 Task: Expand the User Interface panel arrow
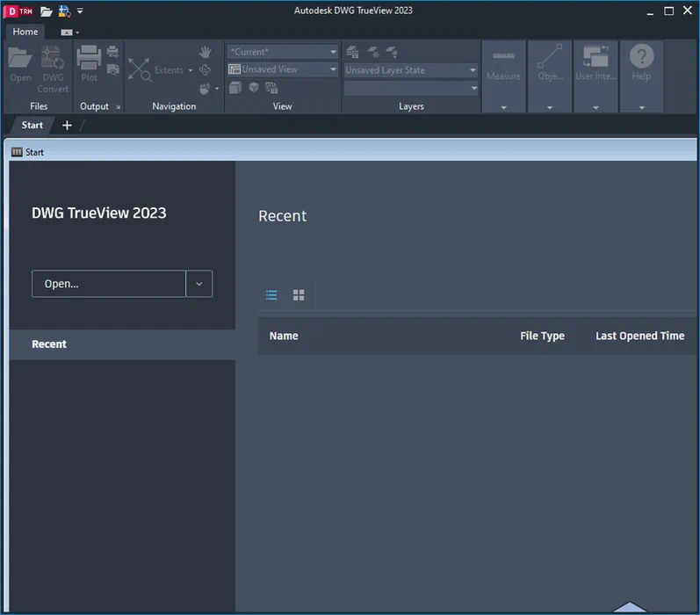coord(595,108)
